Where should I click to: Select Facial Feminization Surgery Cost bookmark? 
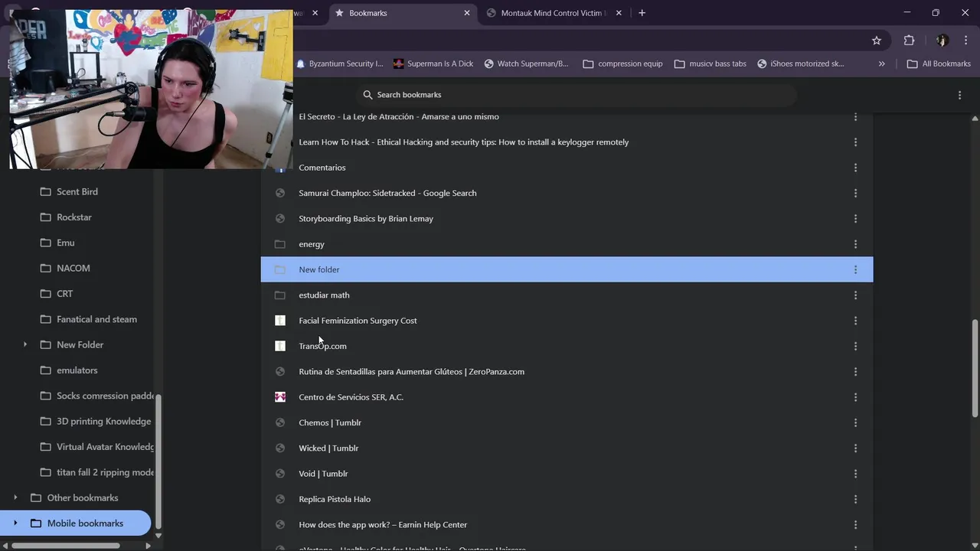567,321
